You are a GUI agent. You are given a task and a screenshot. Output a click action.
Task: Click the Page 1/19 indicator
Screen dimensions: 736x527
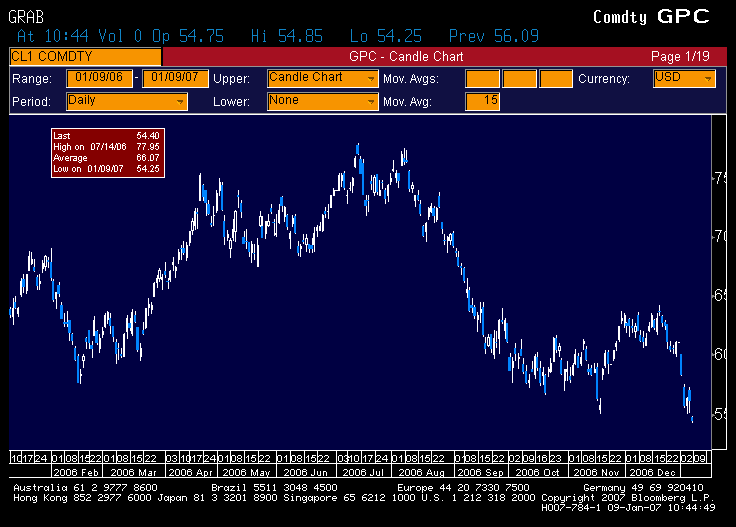pyautogui.click(x=679, y=57)
